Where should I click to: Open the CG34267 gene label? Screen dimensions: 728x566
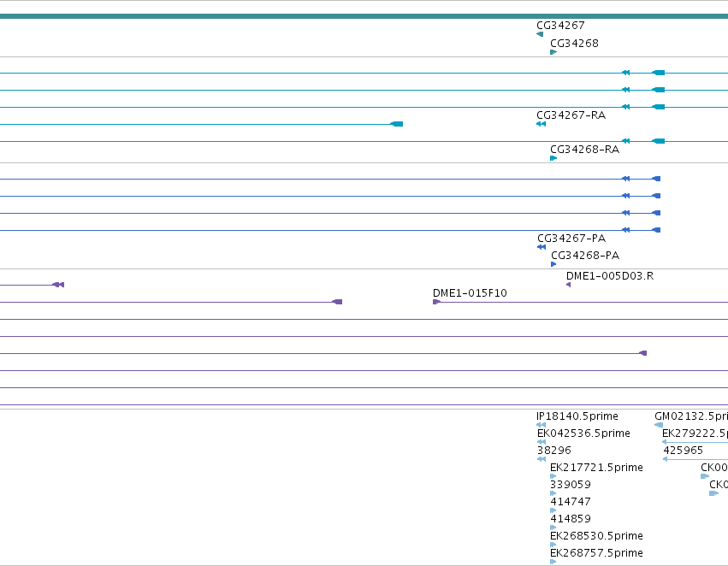[560, 26]
